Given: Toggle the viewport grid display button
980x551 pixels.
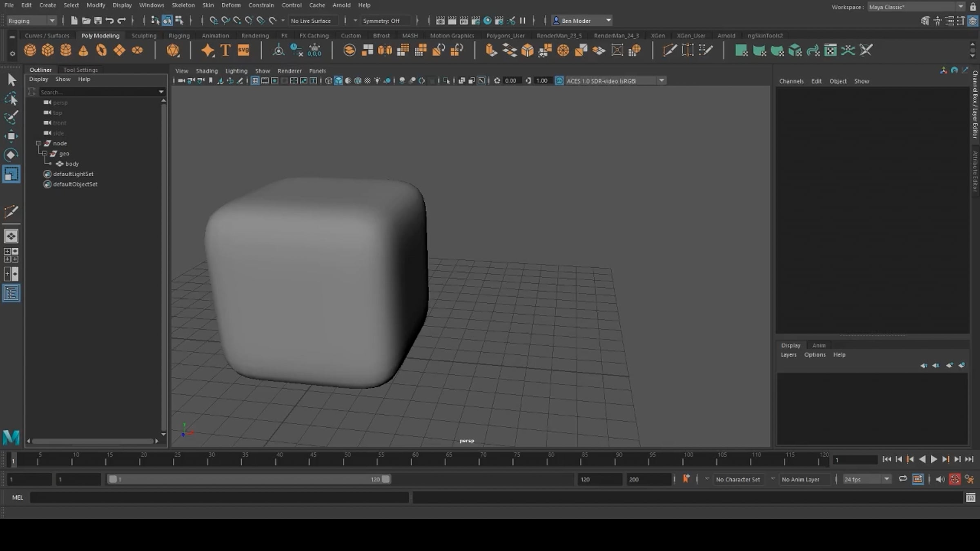Looking at the screenshot, I should (255, 81).
